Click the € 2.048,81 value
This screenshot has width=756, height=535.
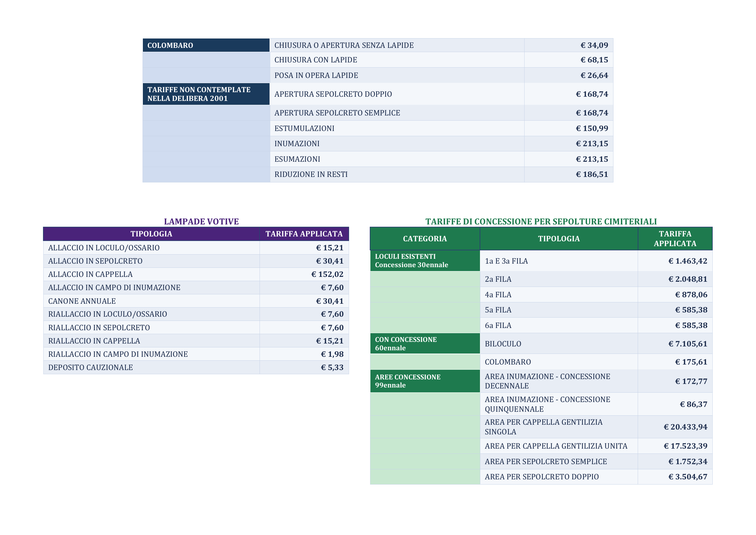click(x=688, y=279)
